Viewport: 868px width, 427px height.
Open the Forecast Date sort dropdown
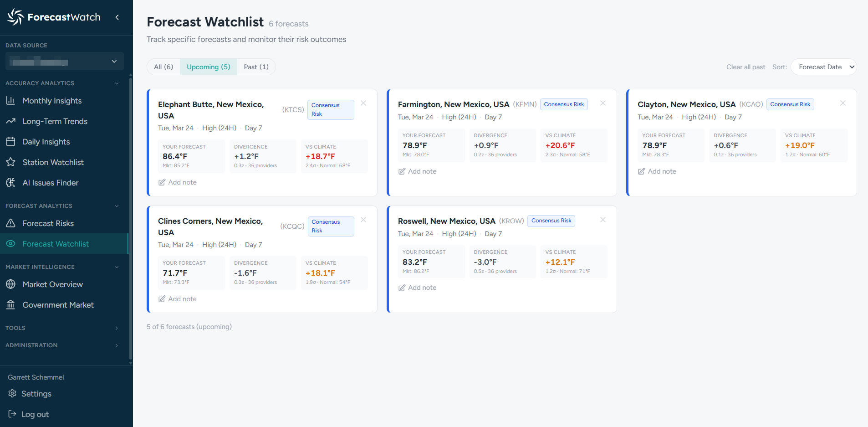point(824,67)
